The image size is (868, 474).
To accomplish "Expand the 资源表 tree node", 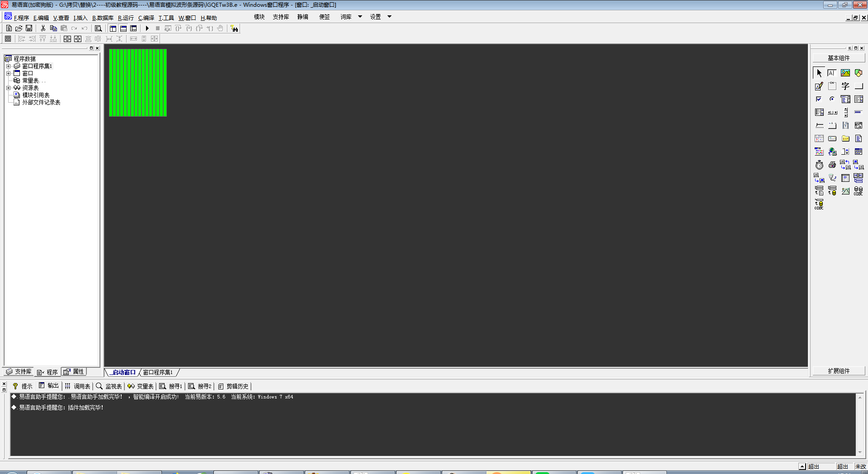I will click(x=8, y=88).
